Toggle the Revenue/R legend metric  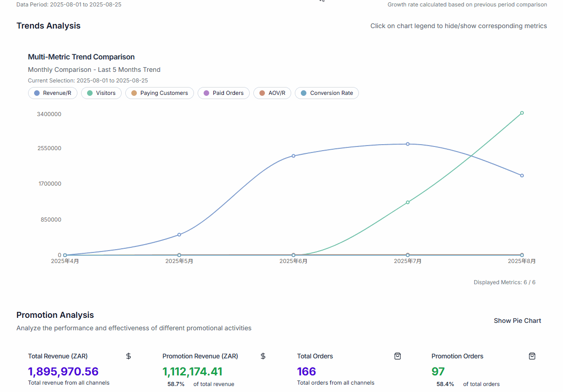tap(53, 93)
